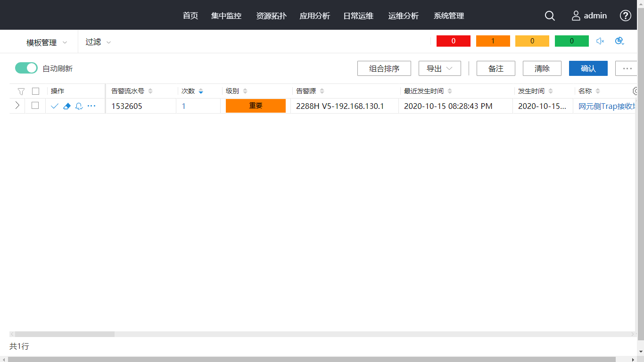Toggle the alarm sound mute speaker icon
Image resolution: width=644 pixels, height=362 pixels.
600,41
